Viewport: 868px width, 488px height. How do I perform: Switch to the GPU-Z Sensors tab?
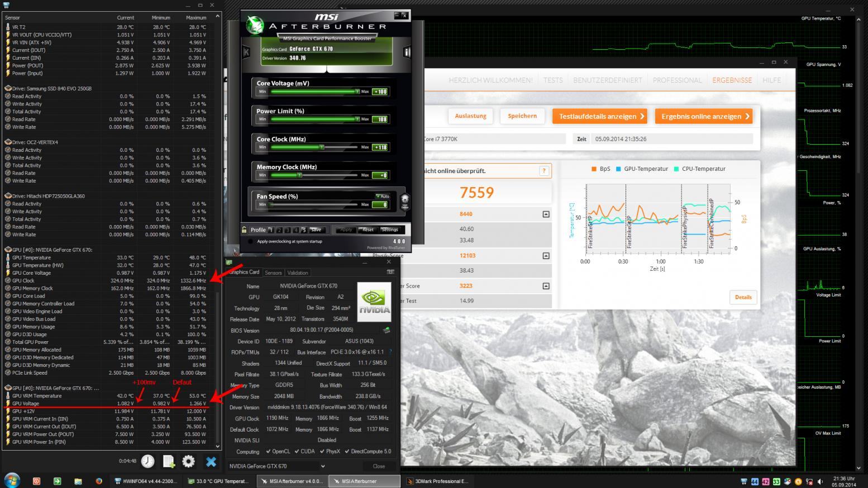[x=273, y=272]
